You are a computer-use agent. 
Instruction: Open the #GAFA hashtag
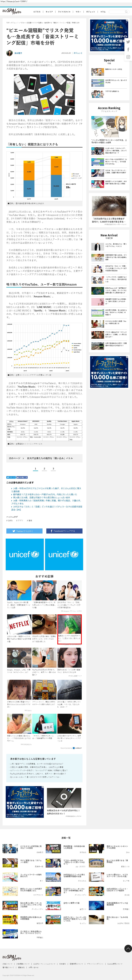click(10, 520)
